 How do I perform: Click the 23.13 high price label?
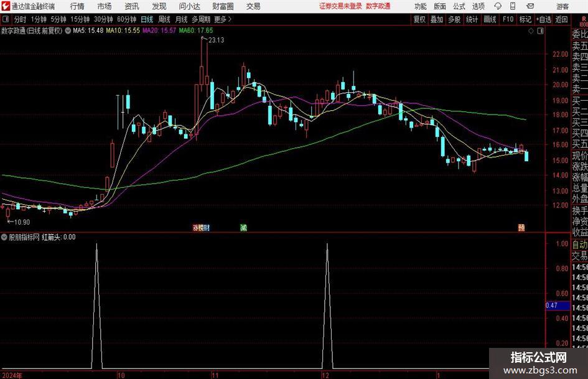(216, 40)
